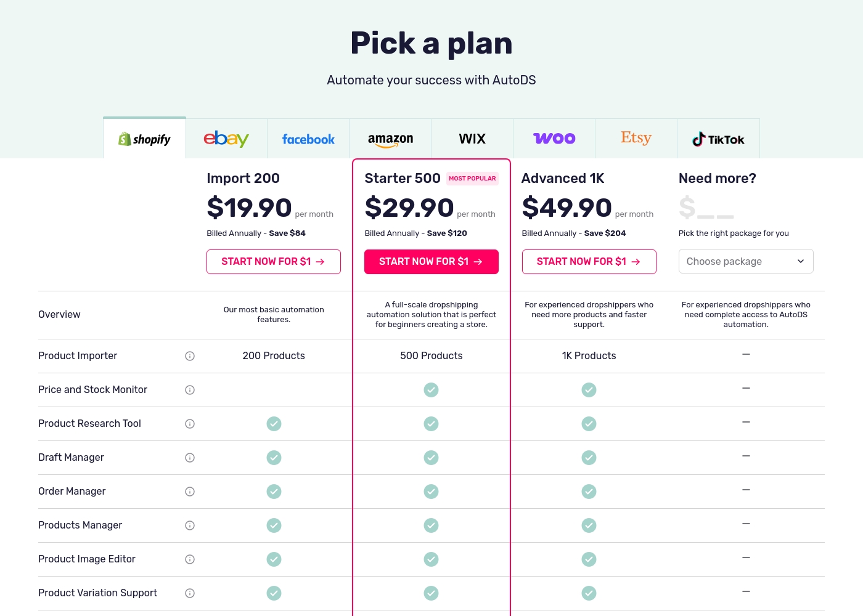Click info icon next to Product Importer
Image resolution: width=863 pixels, height=616 pixels.
[190, 356]
